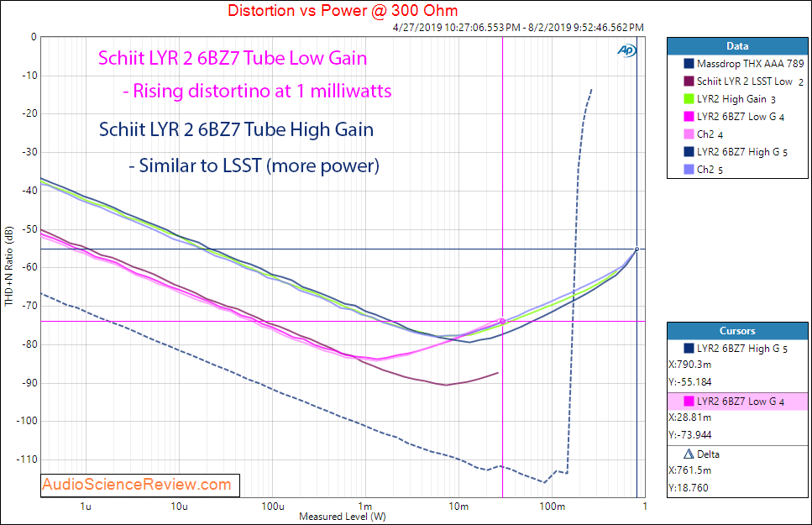812x525 pixels.
Task: Click the Measured Level (W) axis label
Action: point(343,517)
